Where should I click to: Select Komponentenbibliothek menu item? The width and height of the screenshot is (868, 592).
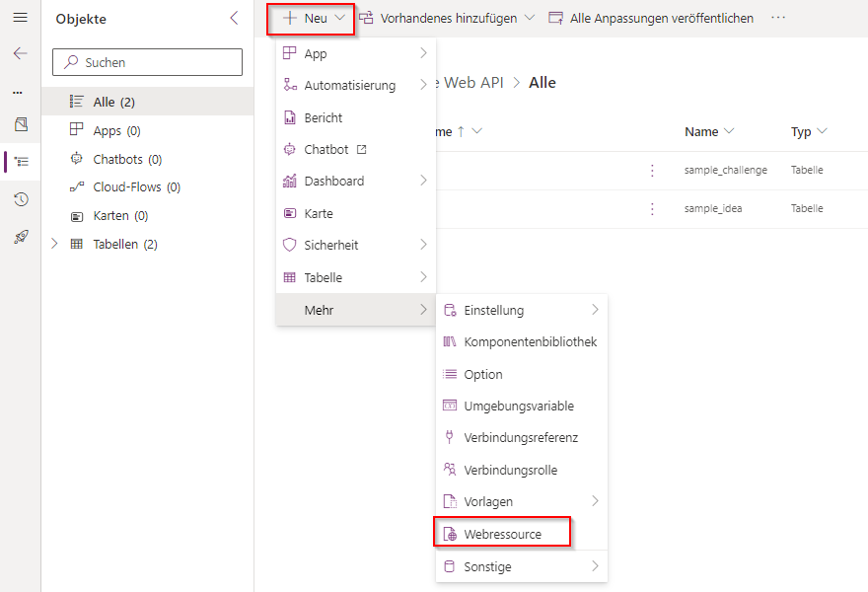tap(530, 341)
